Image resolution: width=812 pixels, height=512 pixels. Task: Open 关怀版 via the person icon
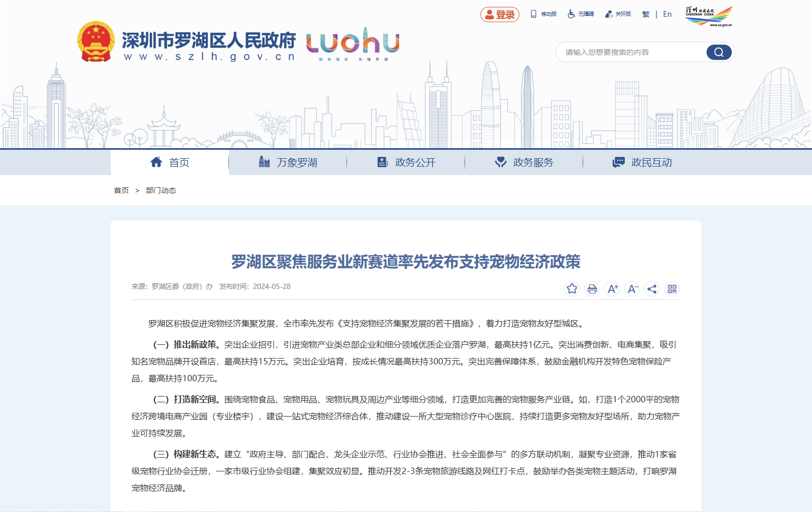[x=619, y=14]
